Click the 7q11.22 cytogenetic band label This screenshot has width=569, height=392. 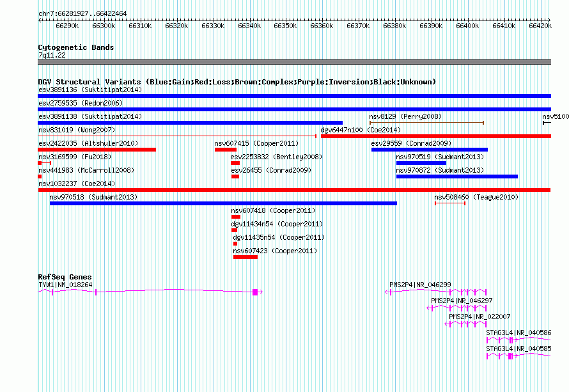(52, 55)
